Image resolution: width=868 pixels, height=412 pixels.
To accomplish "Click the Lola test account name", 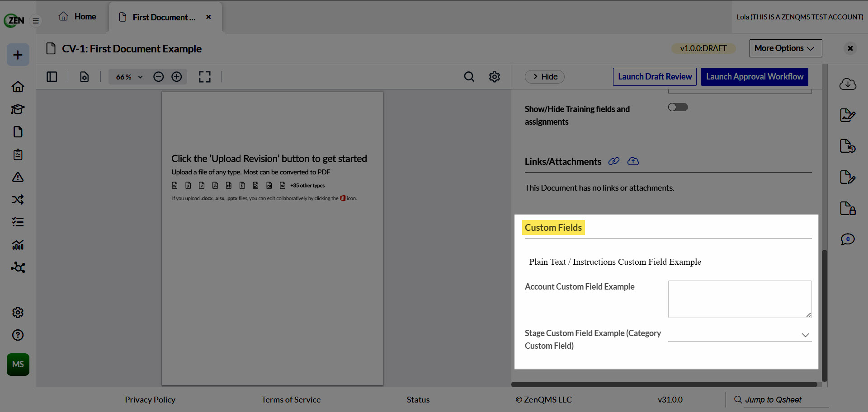I will [800, 17].
